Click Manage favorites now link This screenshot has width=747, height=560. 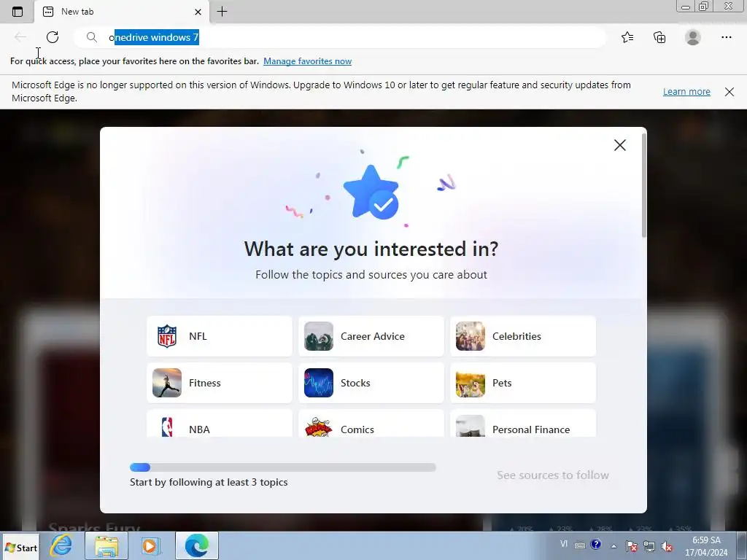point(307,61)
